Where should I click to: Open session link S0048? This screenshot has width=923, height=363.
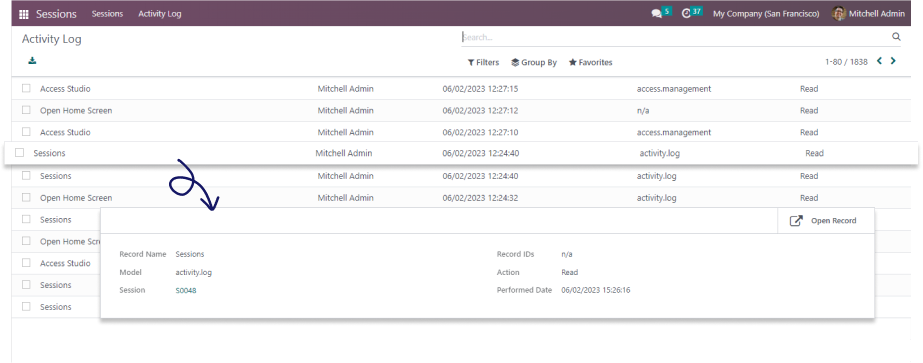pos(186,291)
